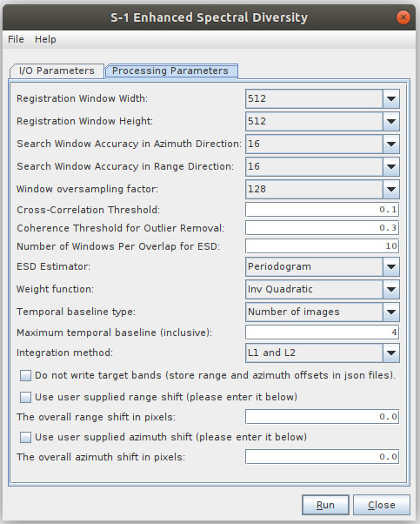Open the Help menu
Image resolution: width=420 pixels, height=524 pixels.
[x=45, y=39]
